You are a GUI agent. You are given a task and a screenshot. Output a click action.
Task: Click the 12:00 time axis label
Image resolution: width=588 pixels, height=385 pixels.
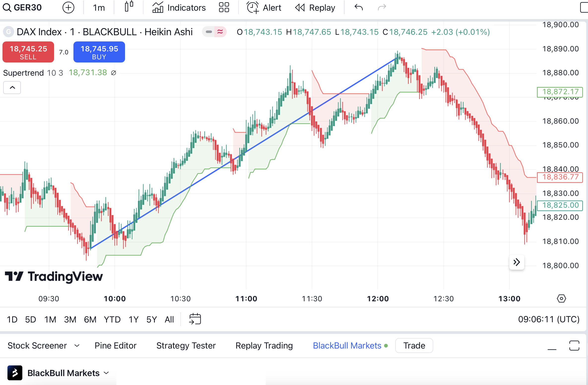(378, 299)
